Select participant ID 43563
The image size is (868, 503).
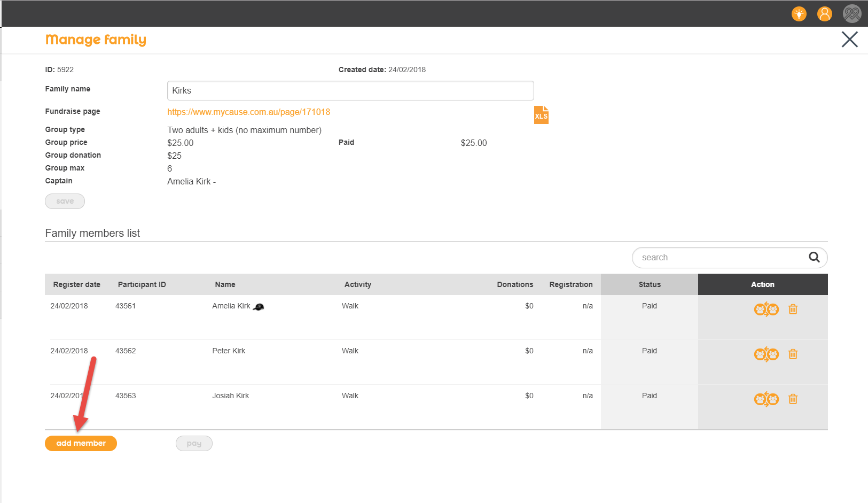(x=126, y=396)
